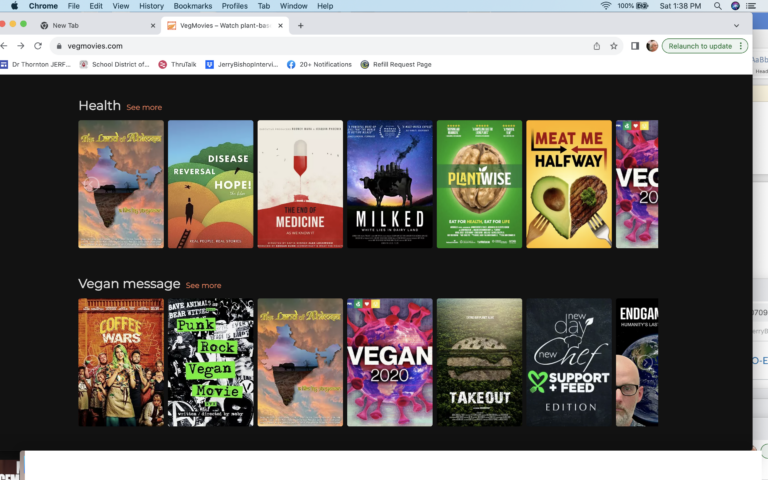Open 20+ Notifications Facebook bookmark
The height and width of the screenshot is (480, 768).
pos(319,64)
